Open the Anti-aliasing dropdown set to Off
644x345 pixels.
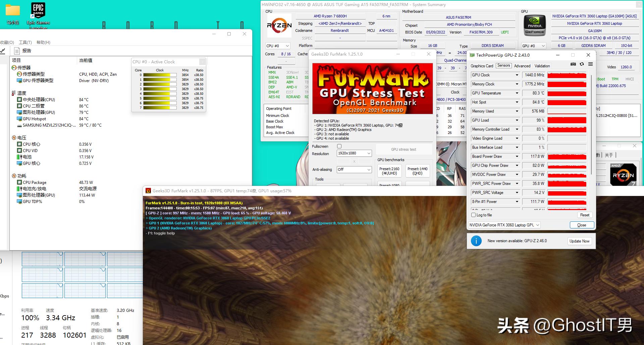[354, 170]
